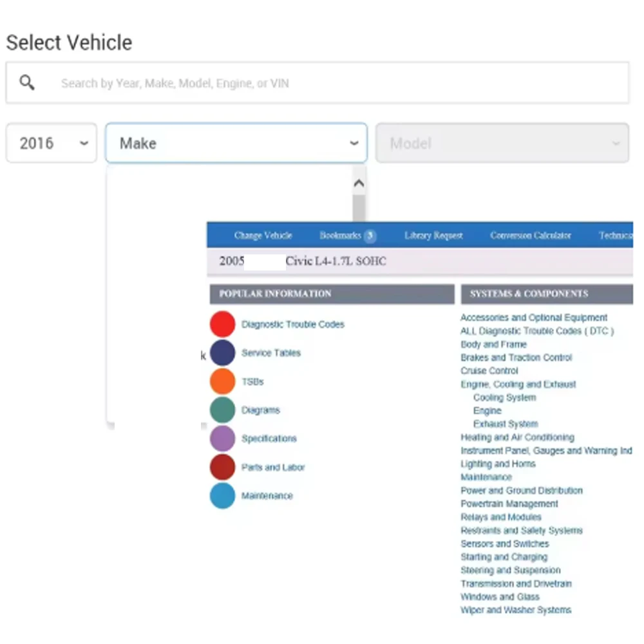Click the search magnifier icon
Screen dimensions: 644x644
tap(26, 82)
